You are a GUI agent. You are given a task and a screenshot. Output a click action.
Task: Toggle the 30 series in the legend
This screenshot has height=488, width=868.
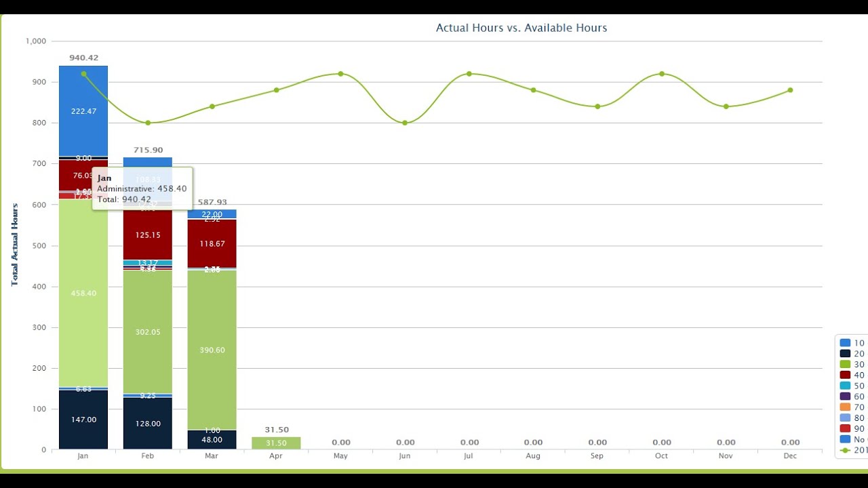point(853,365)
